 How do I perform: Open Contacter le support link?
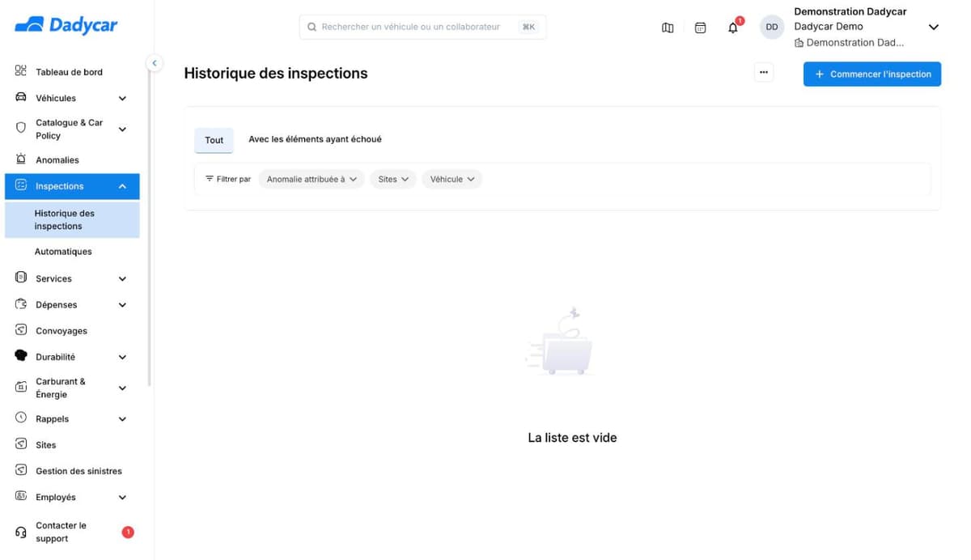tap(61, 532)
